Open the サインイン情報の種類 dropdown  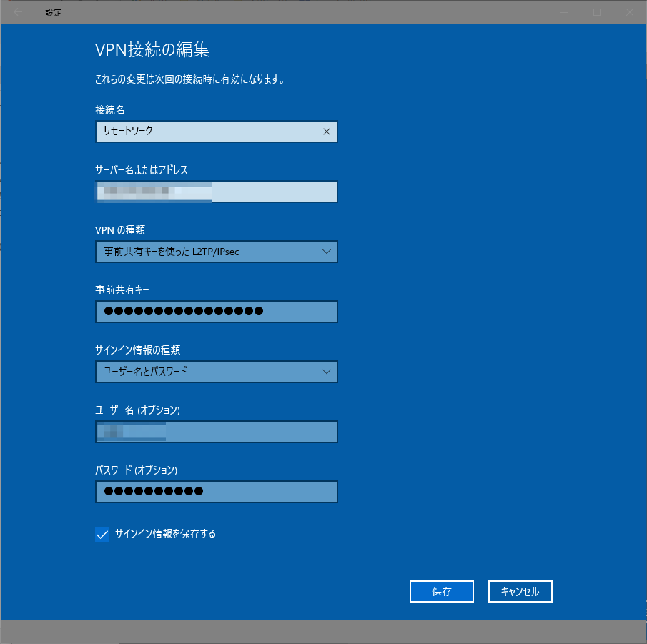click(x=216, y=372)
